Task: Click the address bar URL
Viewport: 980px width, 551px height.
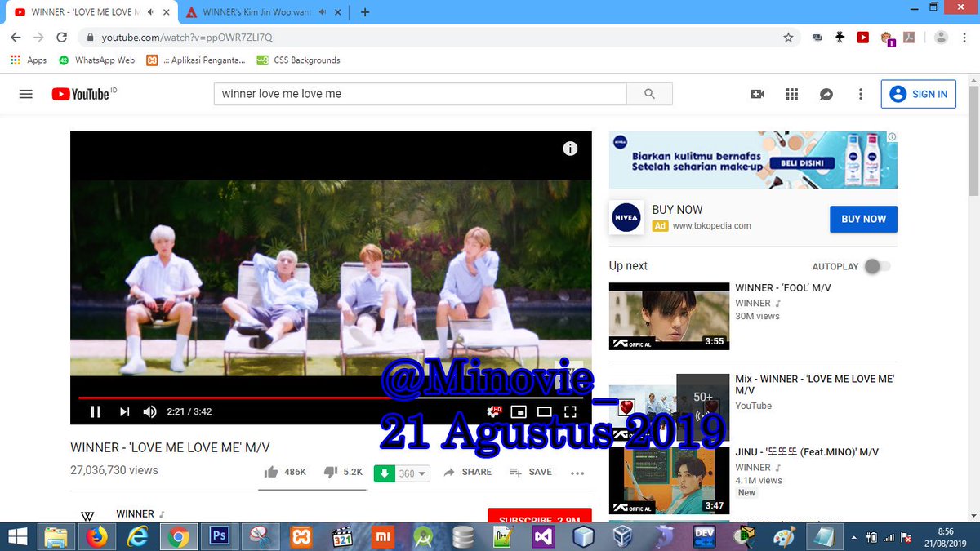Action: coord(187,38)
